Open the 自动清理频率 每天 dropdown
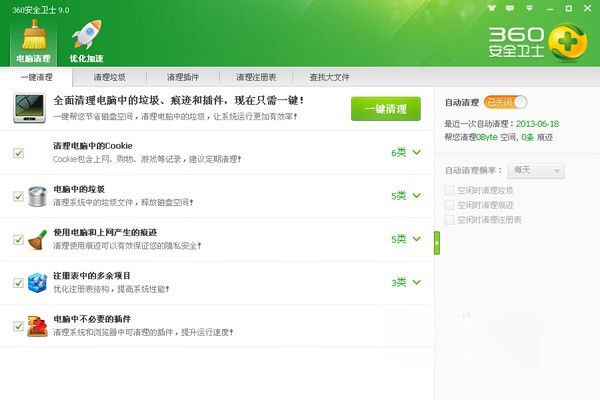 tap(536, 170)
